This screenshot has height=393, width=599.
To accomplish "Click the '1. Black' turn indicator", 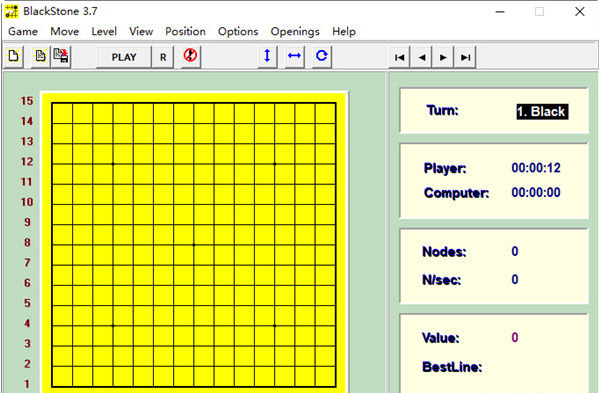I will [542, 112].
